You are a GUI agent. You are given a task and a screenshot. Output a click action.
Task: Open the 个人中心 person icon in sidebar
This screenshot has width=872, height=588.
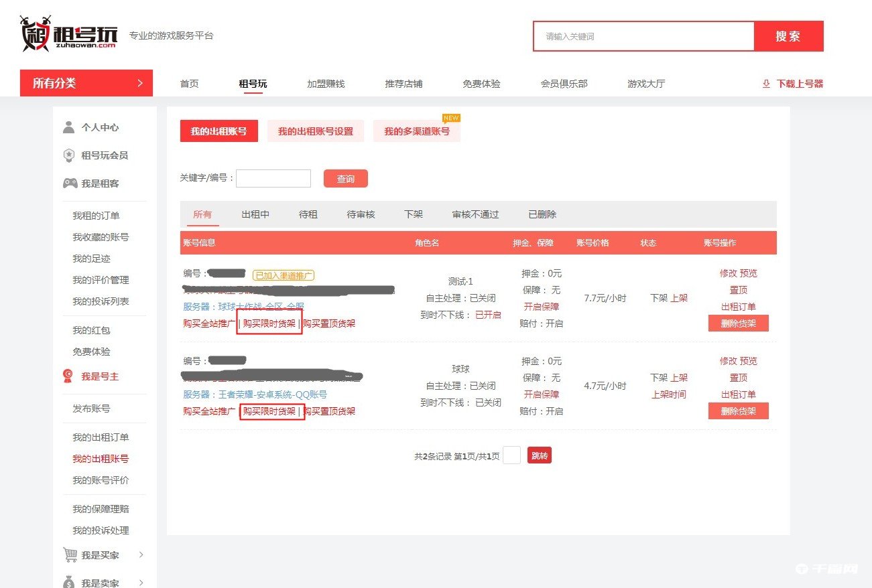[69, 127]
